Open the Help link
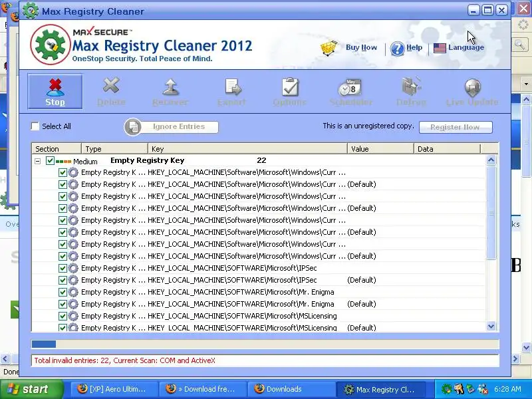532x399 pixels. pos(414,47)
